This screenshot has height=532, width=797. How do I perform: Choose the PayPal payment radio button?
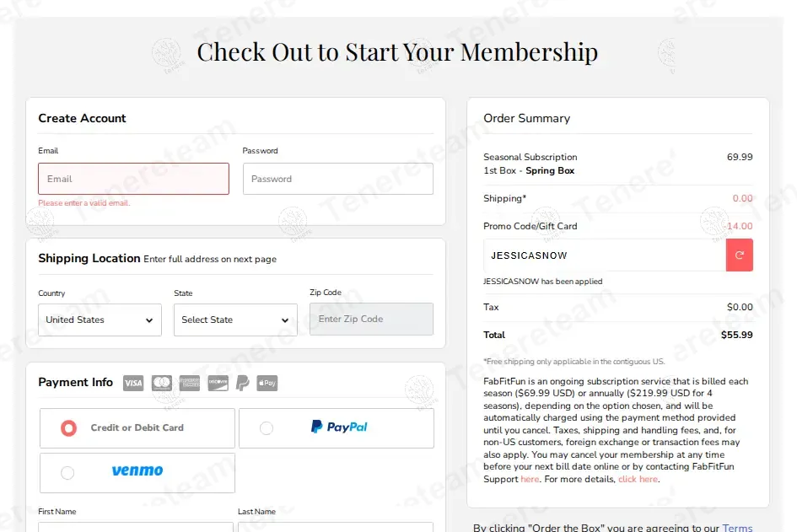click(267, 428)
